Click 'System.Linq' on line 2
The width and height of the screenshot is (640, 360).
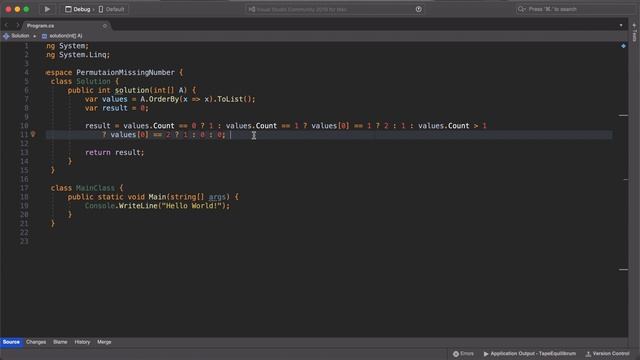82,55
